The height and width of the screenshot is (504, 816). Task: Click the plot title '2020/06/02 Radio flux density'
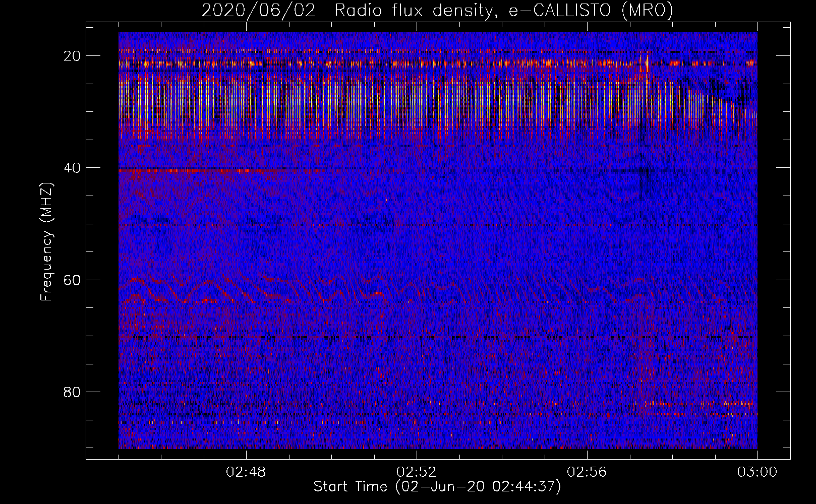(437, 11)
